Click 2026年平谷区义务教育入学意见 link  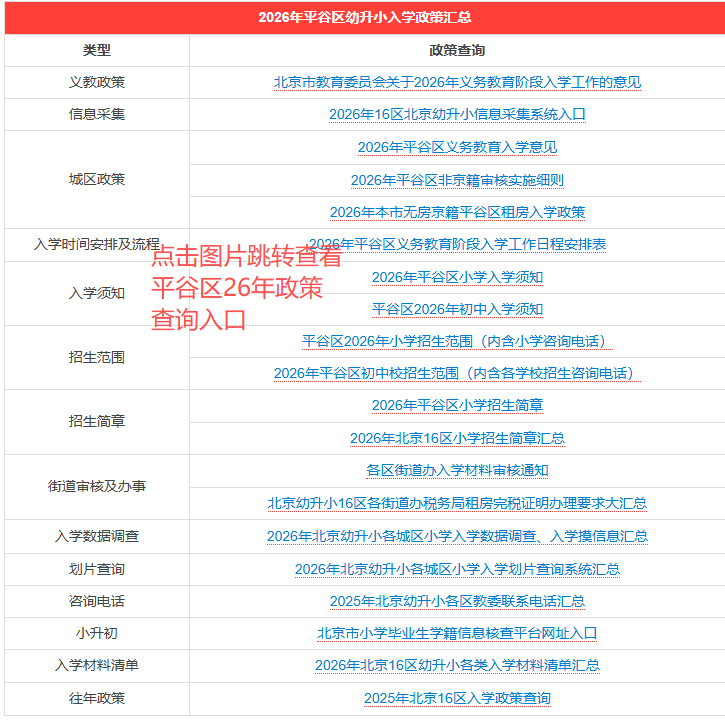[457, 148]
